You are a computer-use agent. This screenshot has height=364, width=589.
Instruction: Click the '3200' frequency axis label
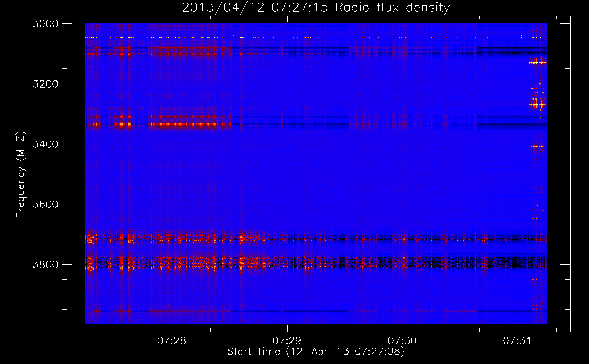[x=46, y=84]
